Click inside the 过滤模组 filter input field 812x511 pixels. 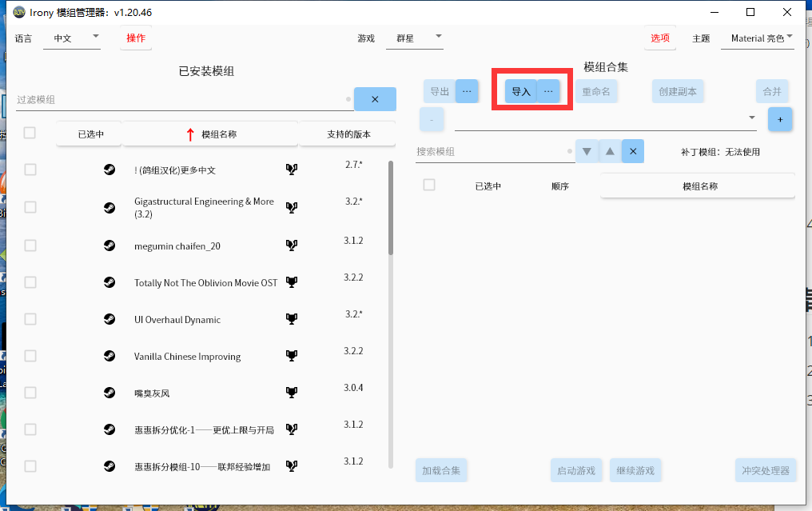(x=160, y=98)
